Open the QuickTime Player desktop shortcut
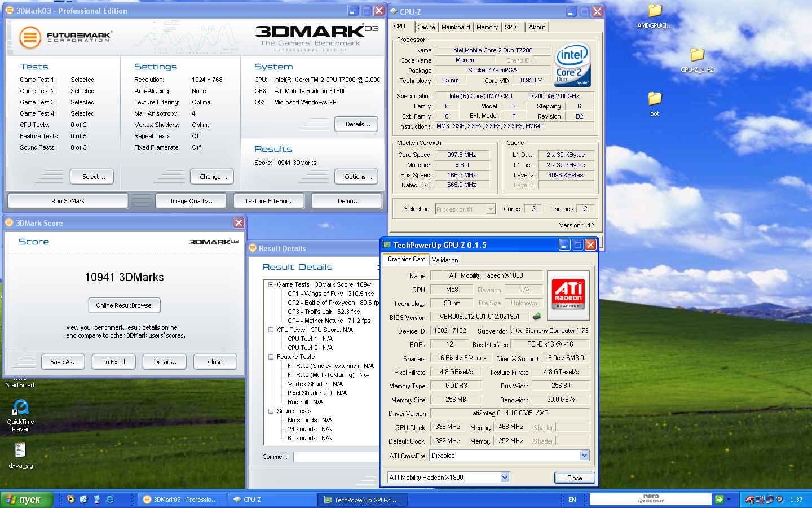 21,407
